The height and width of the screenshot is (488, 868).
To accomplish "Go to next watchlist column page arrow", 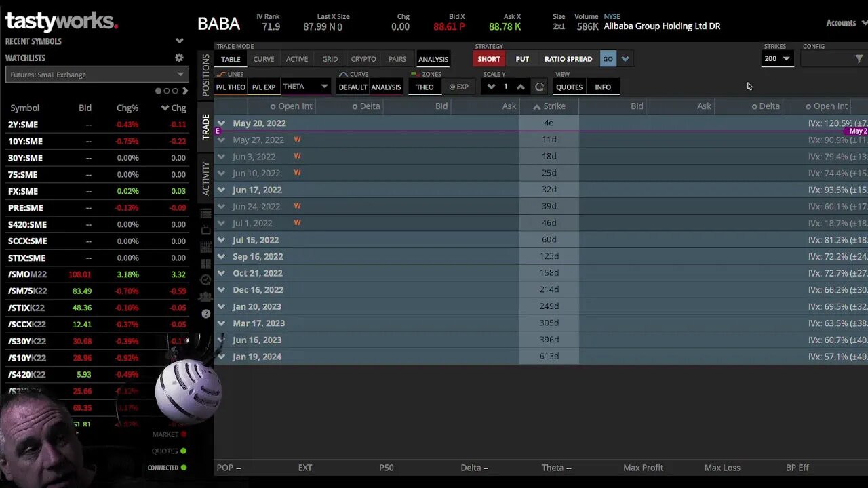I will [x=185, y=91].
